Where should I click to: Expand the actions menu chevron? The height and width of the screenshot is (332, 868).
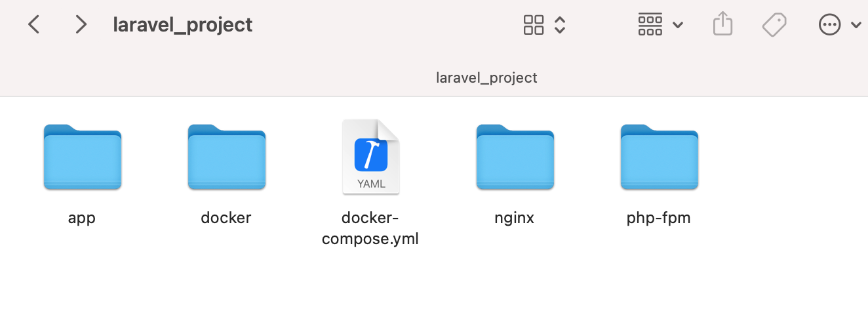tap(856, 25)
